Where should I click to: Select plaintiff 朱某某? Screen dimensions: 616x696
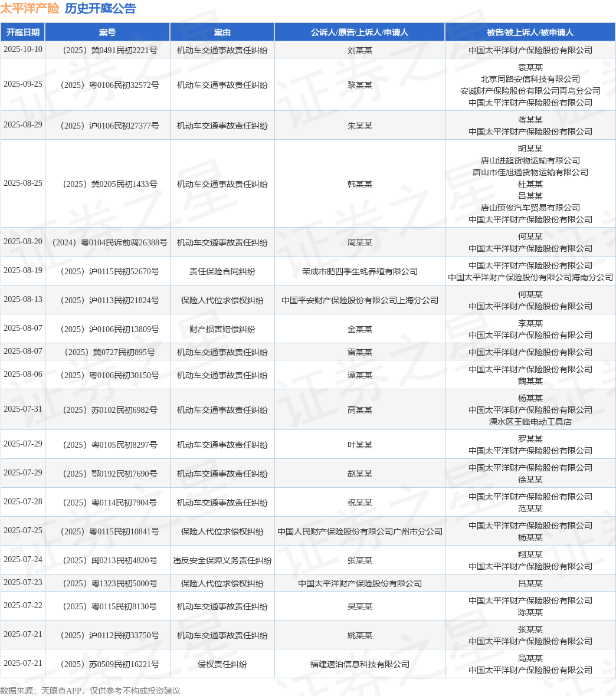(x=360, y=126)
